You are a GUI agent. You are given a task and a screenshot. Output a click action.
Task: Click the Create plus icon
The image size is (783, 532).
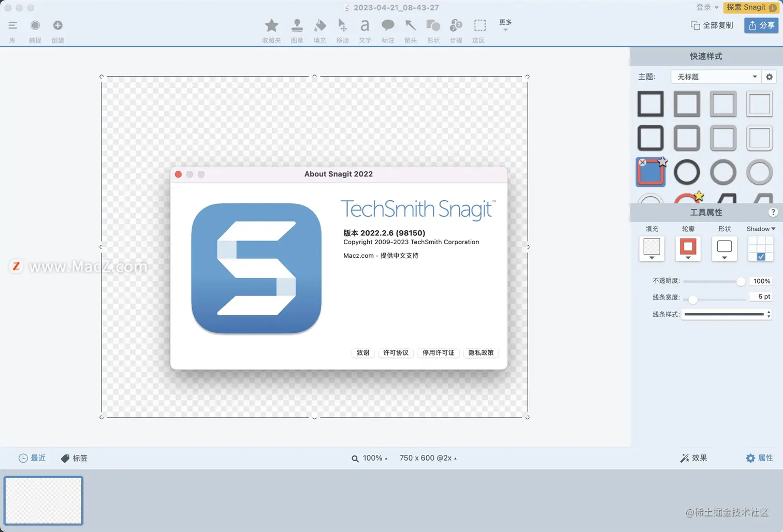58,25
